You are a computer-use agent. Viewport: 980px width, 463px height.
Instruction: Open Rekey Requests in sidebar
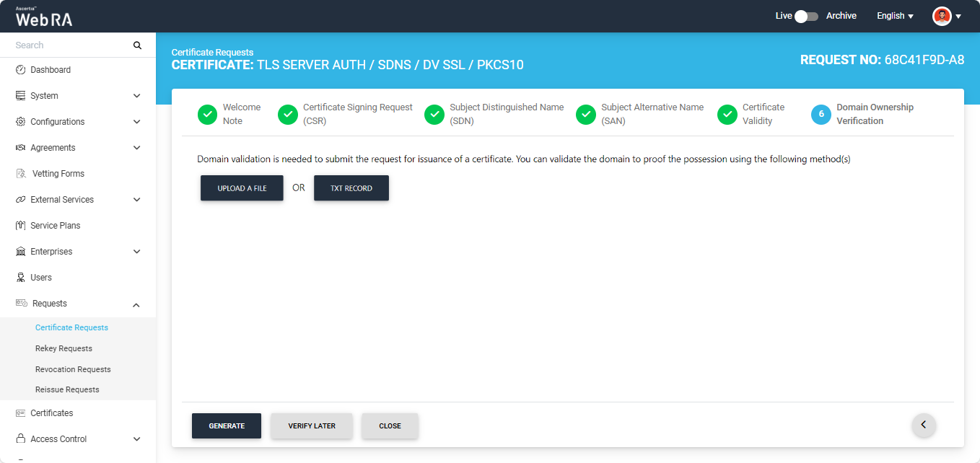point(64,348)
